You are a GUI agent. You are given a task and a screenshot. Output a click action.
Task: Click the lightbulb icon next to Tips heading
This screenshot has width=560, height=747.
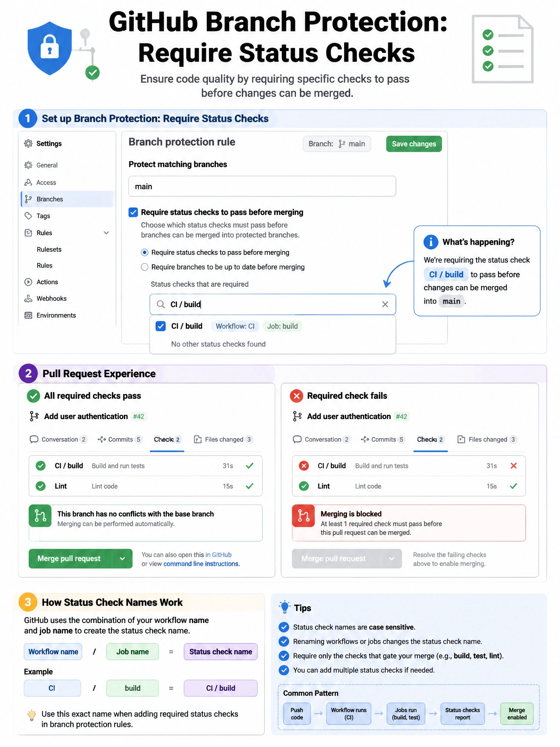coord(284,607)
